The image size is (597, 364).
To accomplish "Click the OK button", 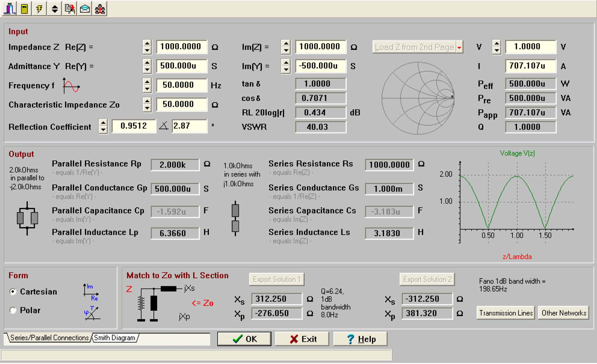I will [244, 339].
